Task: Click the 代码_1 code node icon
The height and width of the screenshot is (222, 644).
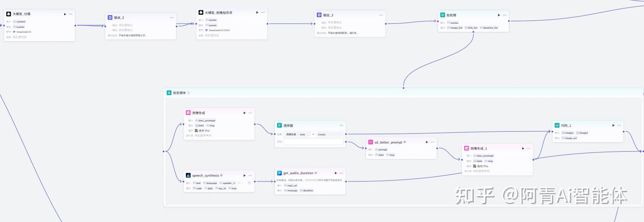Action: [557, 126]
